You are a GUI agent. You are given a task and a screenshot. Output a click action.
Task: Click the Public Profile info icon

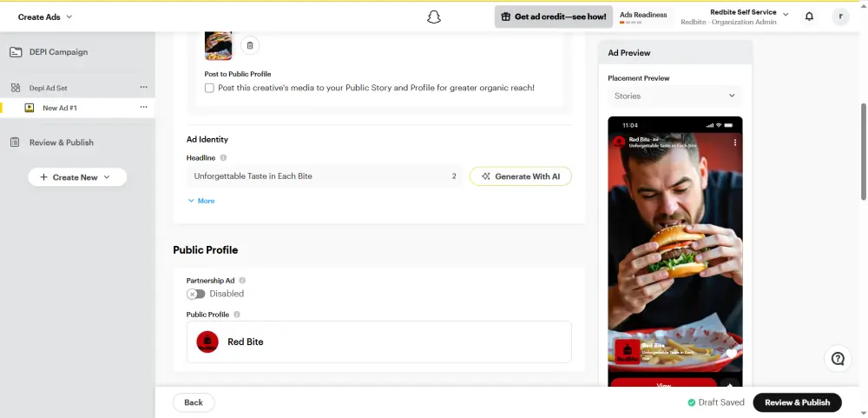[237, 315]
